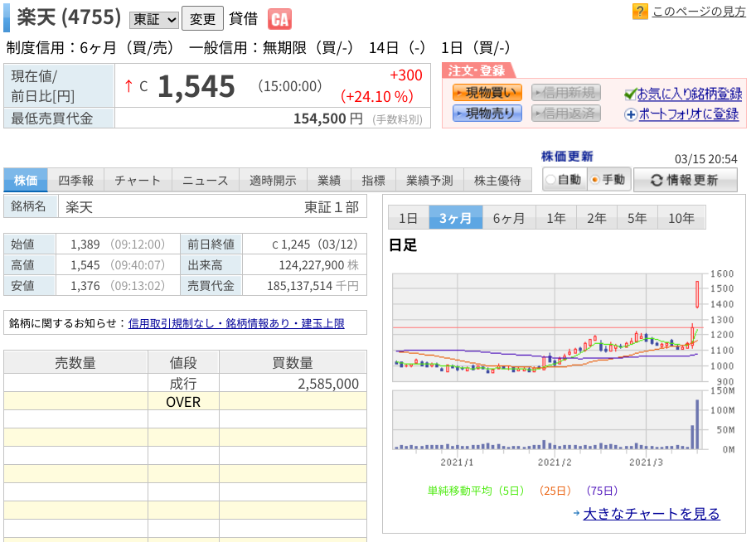Click the current price 1,545

196,87
